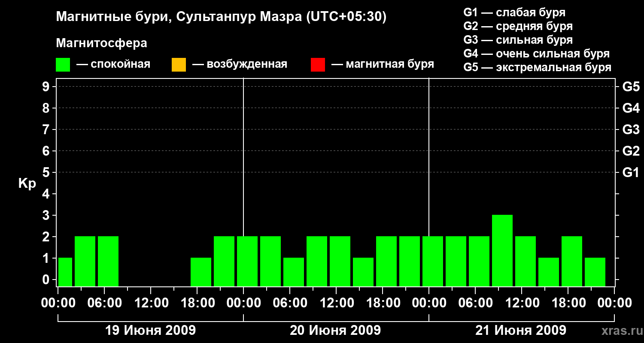Image resolution: width=644 pixels, height=343 pixels.
Task: Click the 'G3' tick label on the right axis
Action: (x=631, y=130)
